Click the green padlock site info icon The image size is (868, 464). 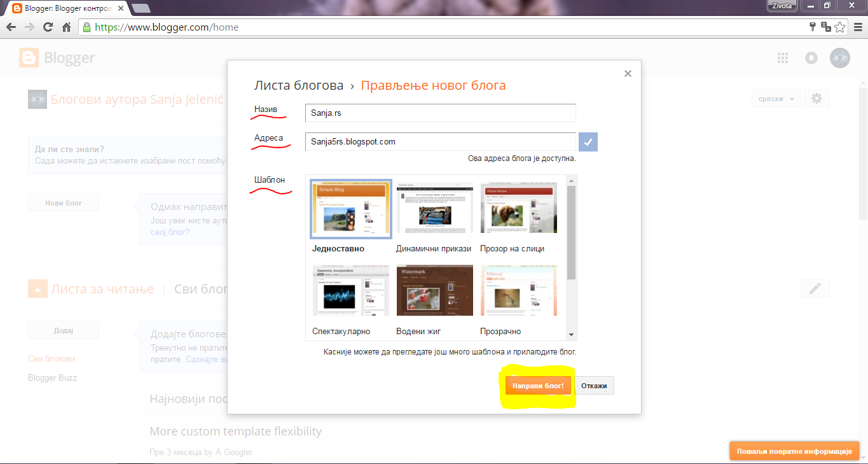click(87, 27)
